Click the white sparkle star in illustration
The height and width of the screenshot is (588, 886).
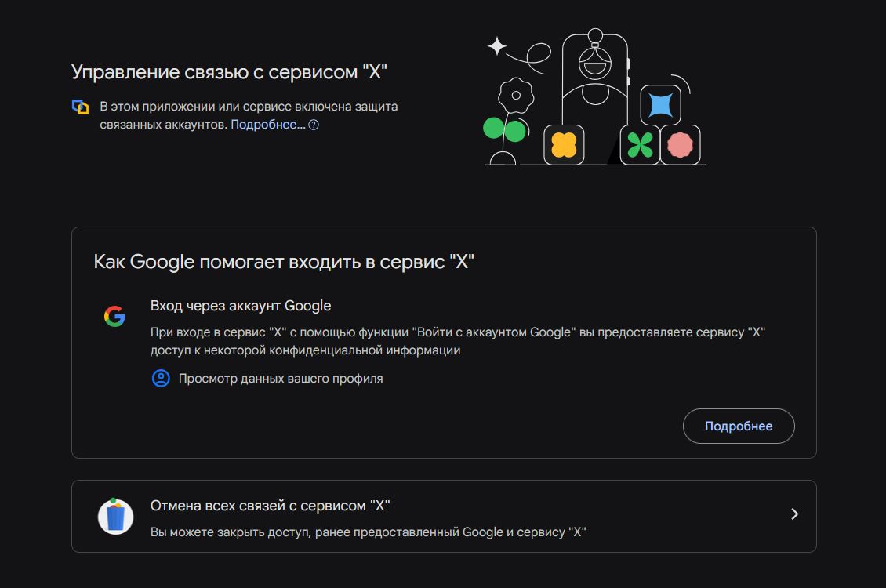tap(497, 46)
